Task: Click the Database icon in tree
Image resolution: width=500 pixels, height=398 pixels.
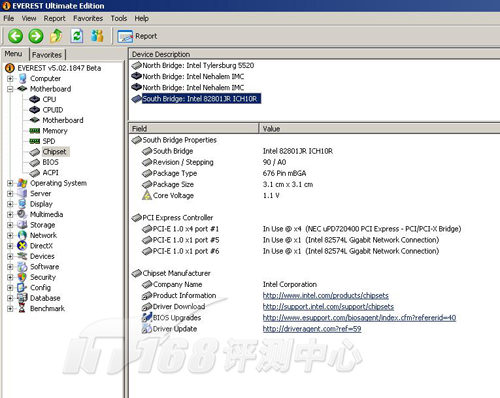Action: tap(22, 298)
